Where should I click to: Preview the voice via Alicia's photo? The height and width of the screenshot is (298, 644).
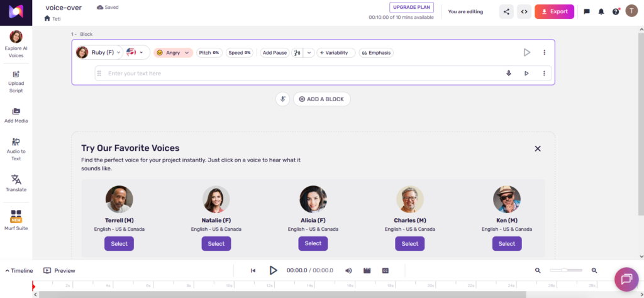tap(313, 199)
